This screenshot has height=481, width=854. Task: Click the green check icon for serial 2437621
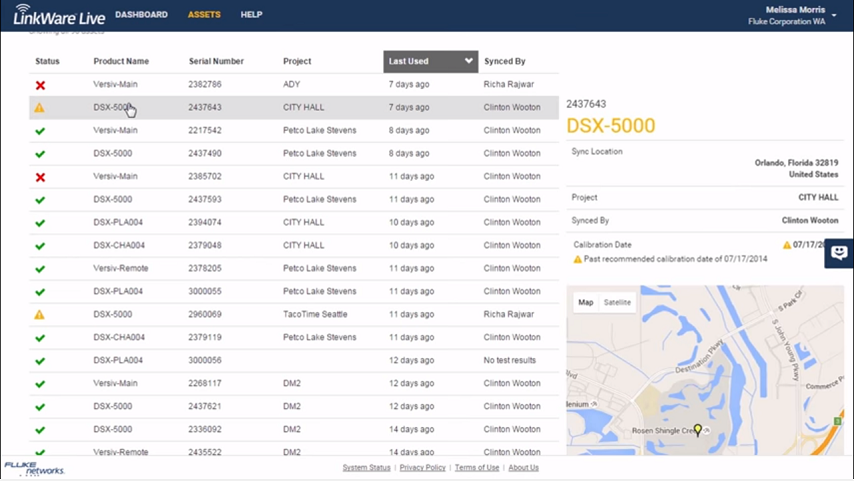[x=40, y=406]
